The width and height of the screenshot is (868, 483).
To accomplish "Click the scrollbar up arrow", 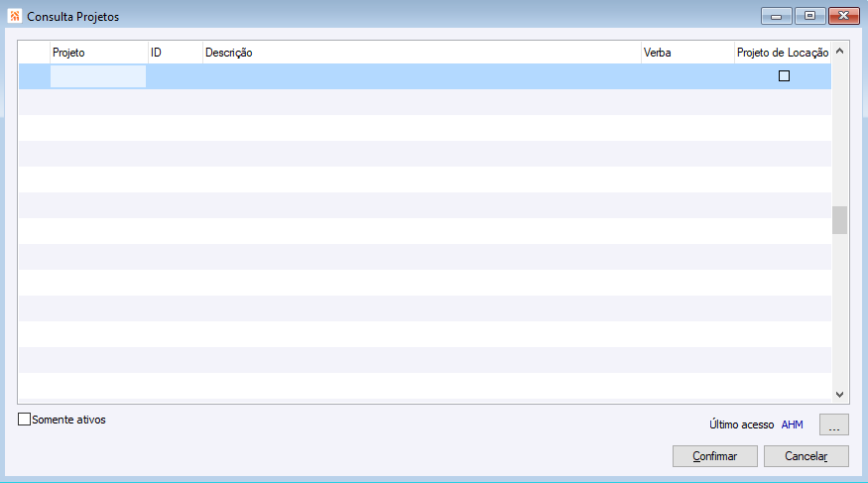I will (840, 51).
